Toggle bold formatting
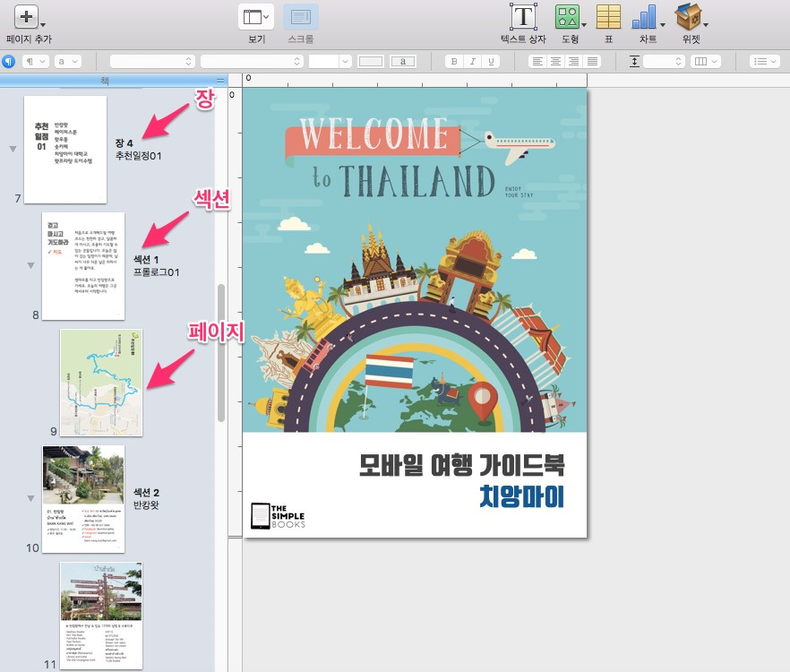Screen dimensions: 790x672 point(454,61)
